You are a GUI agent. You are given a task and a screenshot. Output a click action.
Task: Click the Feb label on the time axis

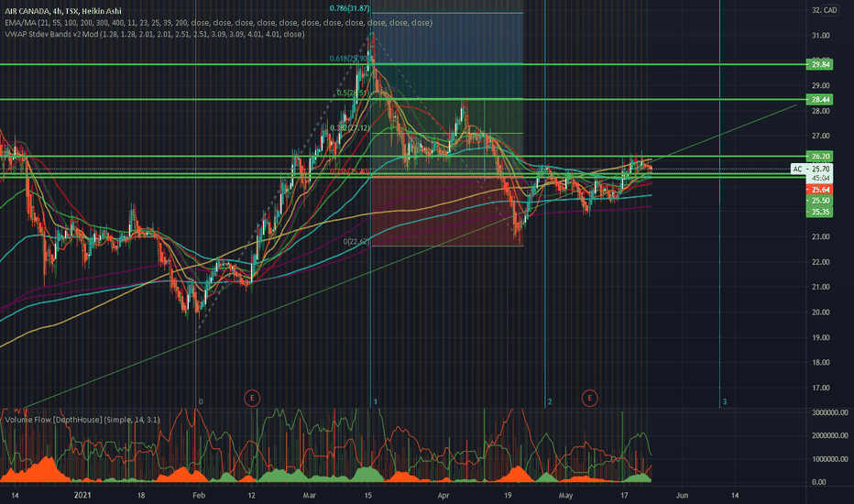199,495
